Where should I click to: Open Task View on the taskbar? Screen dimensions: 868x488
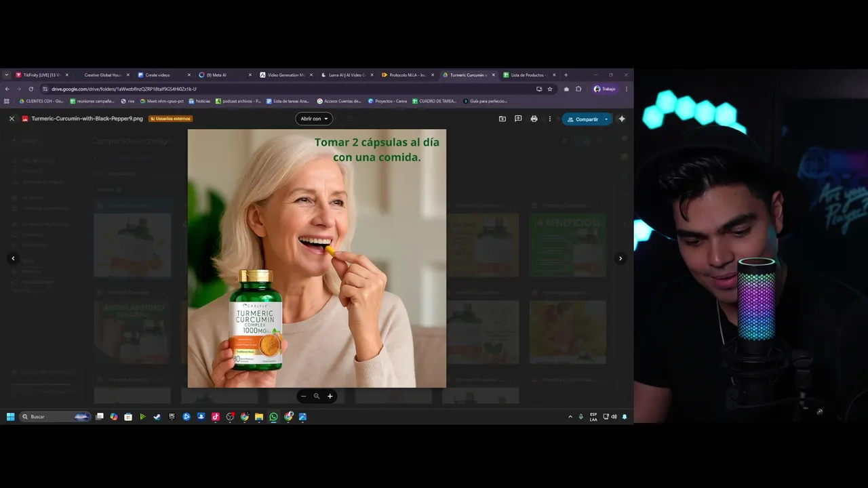pos(100,417)
